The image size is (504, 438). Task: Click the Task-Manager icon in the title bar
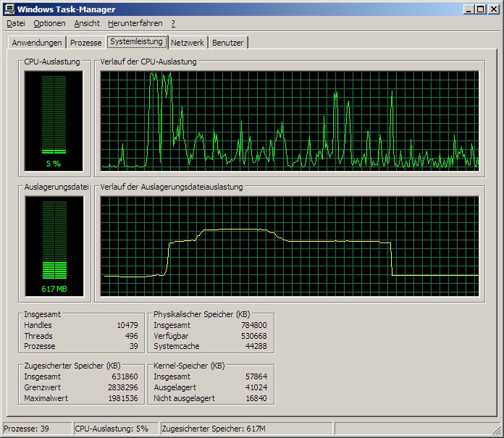pos(9,9)
